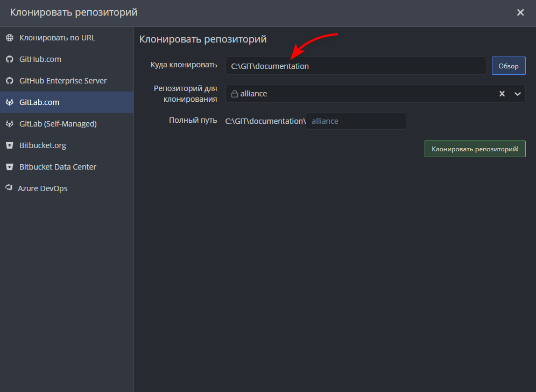Select the GitHub octocat icon in sidebar

click(x=9, y=59)
